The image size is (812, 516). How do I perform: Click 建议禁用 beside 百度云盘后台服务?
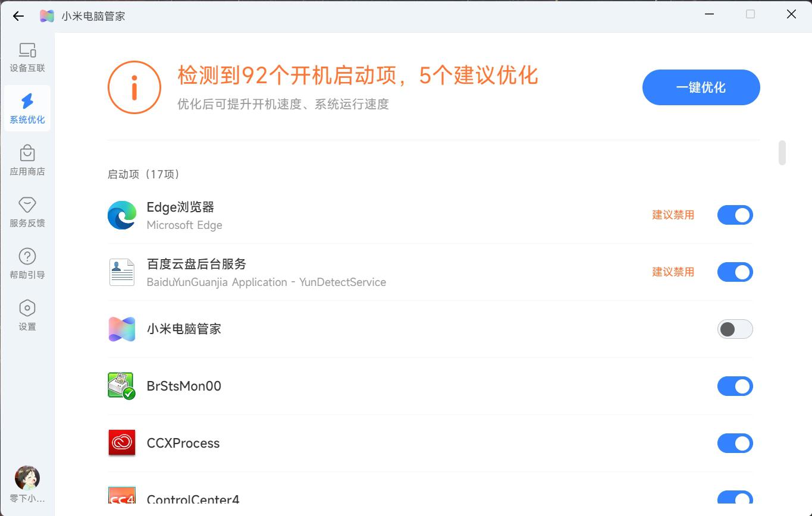tap(673, 272)
